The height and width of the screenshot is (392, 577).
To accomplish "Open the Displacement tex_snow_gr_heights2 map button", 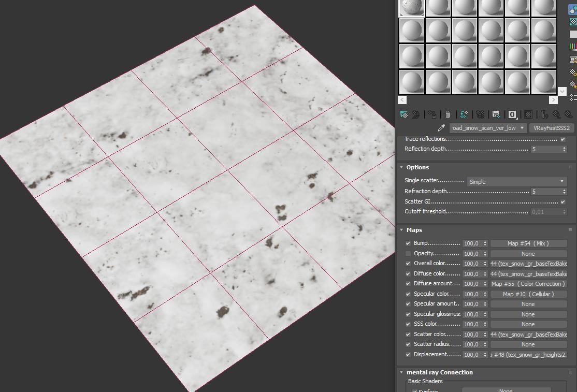I will [528, 355].
